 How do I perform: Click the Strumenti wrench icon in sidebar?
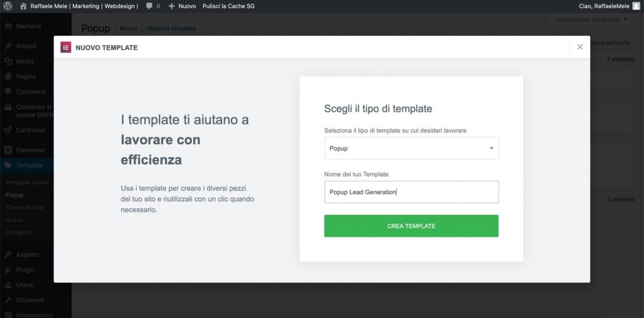(x=8, y=300)
